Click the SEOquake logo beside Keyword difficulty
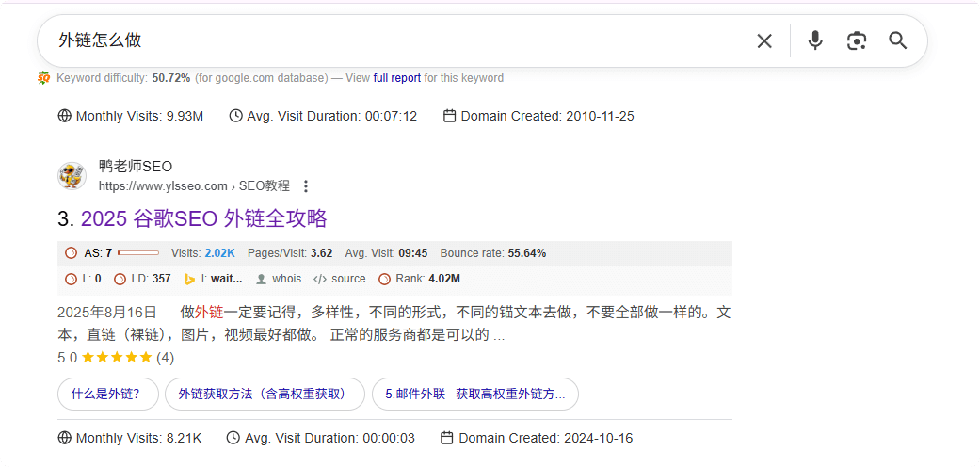Image resolution: width=980 pixels, height=467 pixels. (43, 78)
